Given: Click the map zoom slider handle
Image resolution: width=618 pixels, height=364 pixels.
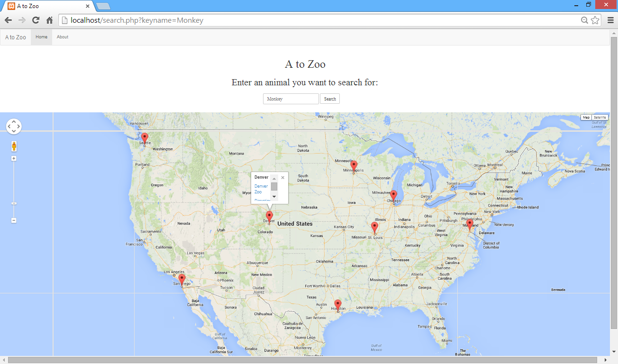Looking at the screenshot, I should (14, 203).
